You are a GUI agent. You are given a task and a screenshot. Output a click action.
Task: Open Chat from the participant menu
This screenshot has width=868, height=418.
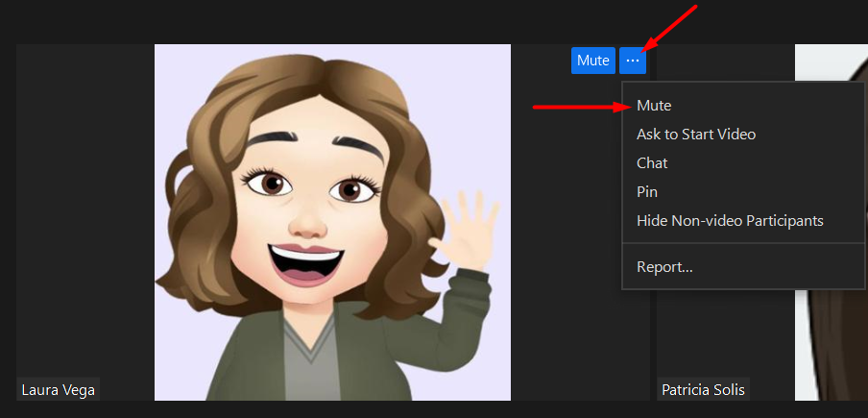743,162
